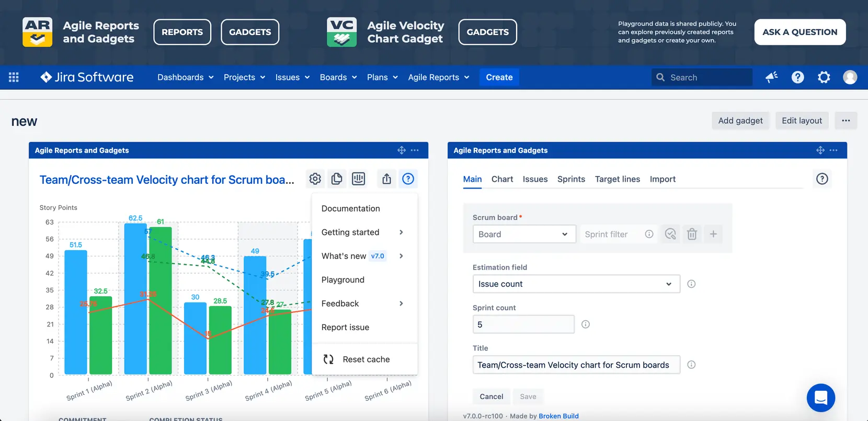The image size is (868, 421).
Task: Switch to the Sprints tab
Action: pos(571,179)
